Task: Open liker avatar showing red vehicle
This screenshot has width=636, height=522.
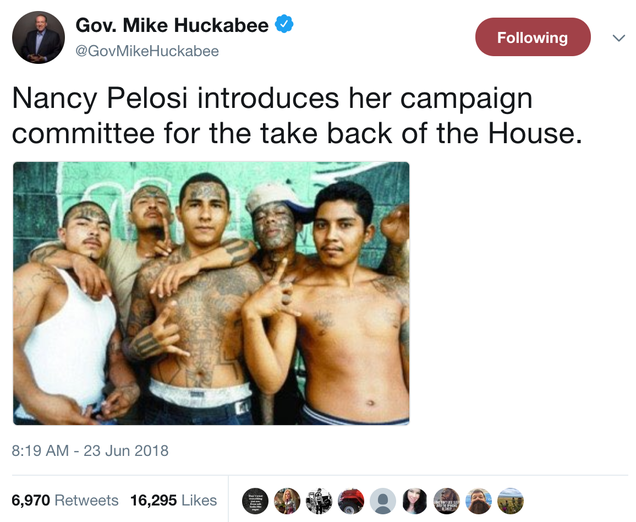Action: tap(351, 501)
